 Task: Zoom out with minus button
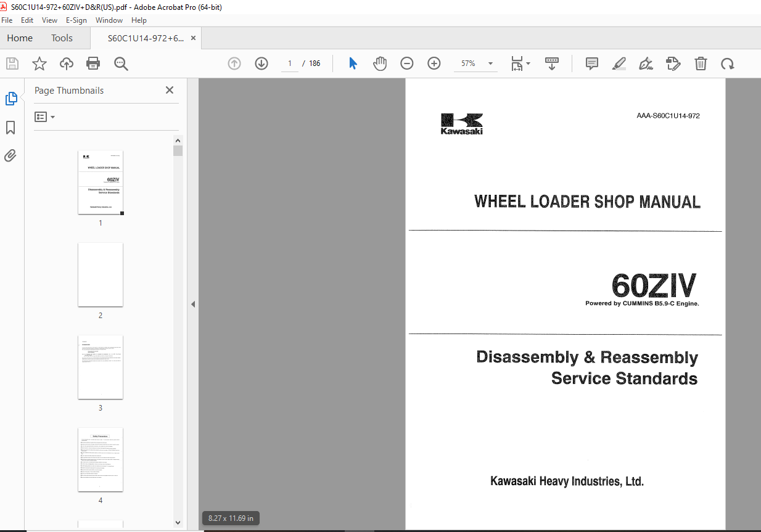point(407,63)
